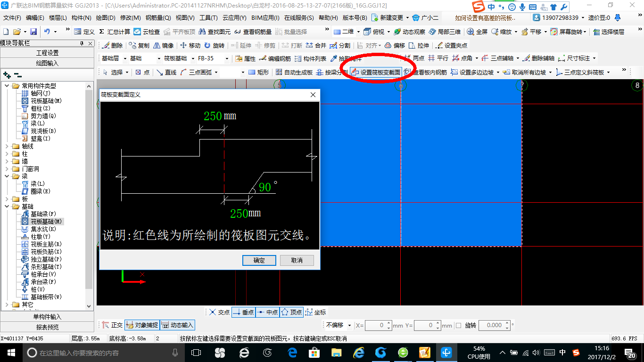Click 删除辅轴 delete auxiliary axis
Screen dimensions: 644x362
[x=538, y=58]
